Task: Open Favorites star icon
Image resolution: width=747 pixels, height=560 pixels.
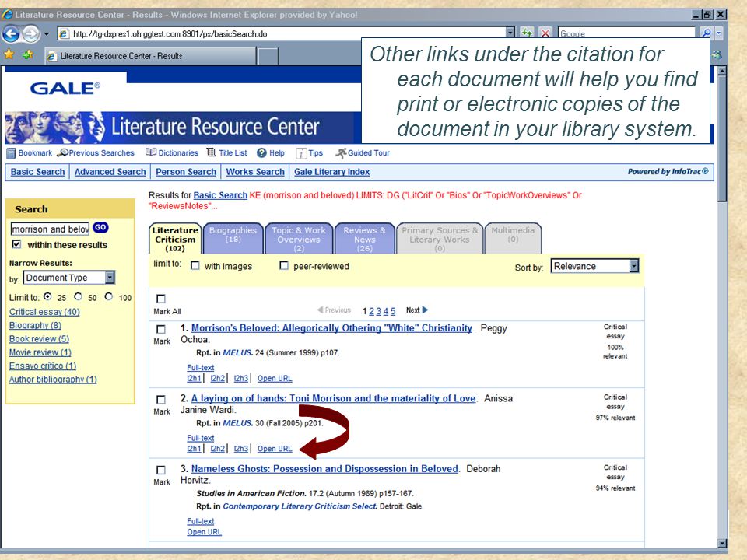Action: (9, 54)
